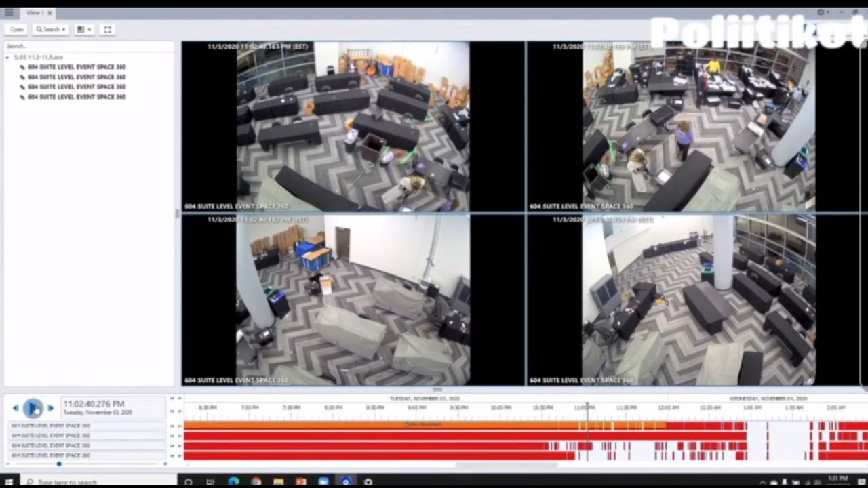Image resolution: width=868 pixels, height=488 pixels.
Task: Click the zoom-out minus icon on timeline slider
Action: click(8, 464)
